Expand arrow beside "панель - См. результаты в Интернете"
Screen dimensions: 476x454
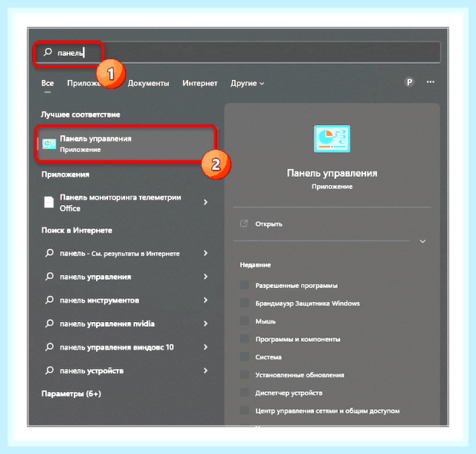[x=206, y=253]
